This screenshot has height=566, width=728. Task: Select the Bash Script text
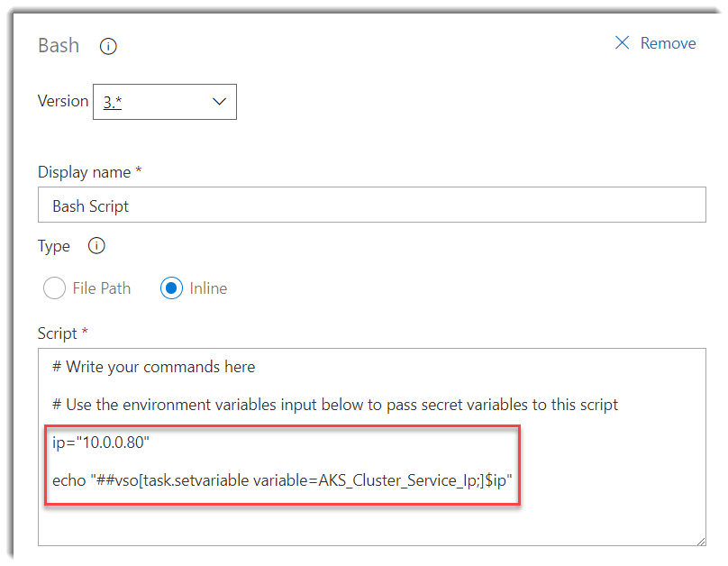click(x=91, y=205)
